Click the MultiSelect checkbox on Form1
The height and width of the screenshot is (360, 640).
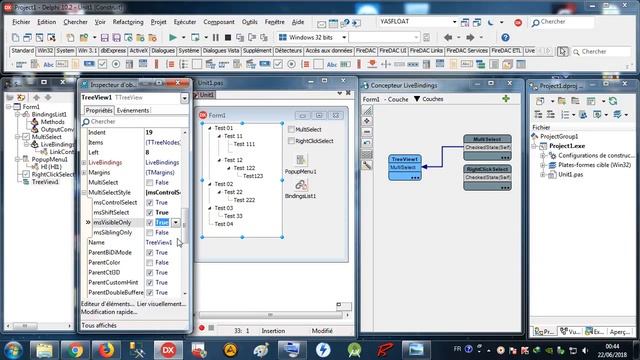[291, 129]
